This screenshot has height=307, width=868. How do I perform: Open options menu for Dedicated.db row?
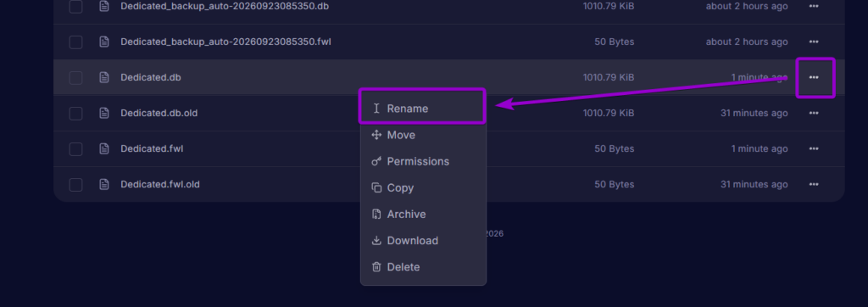[813, 77]
